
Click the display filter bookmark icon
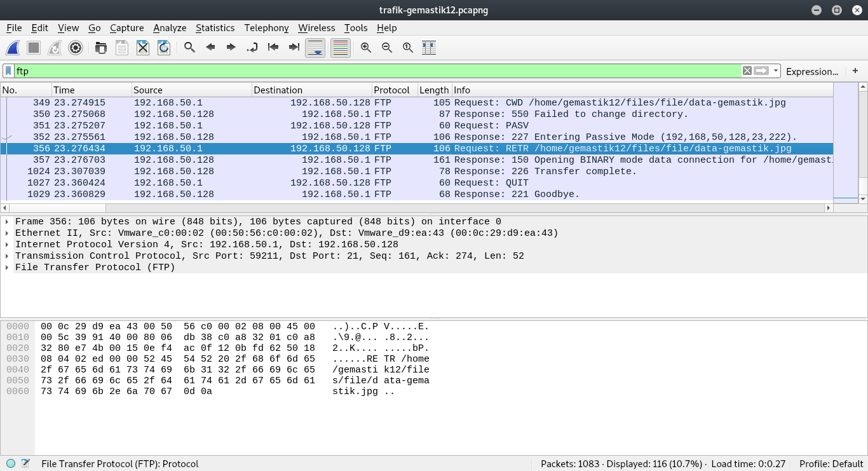pos(8,71)
